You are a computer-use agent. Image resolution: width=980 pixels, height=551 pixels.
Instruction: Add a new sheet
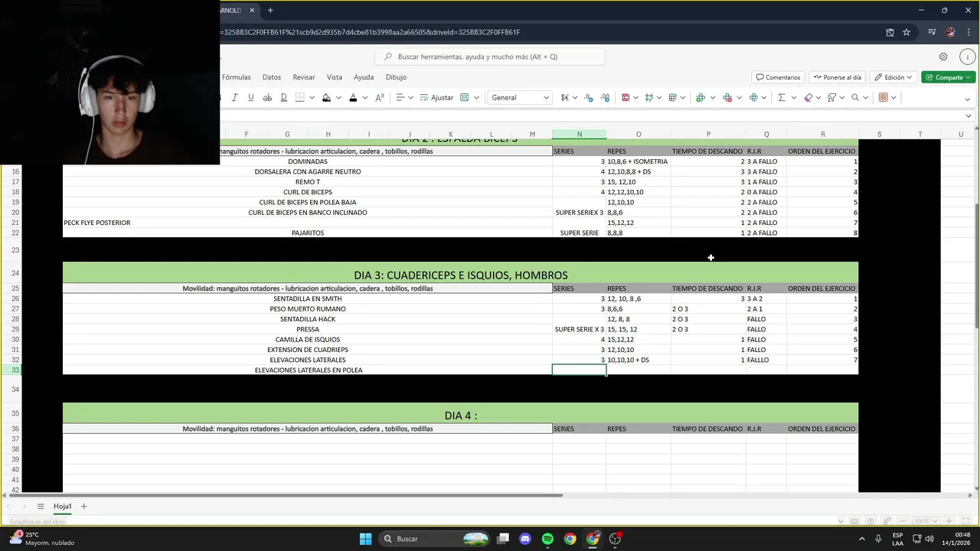click(x=84, y=506)
